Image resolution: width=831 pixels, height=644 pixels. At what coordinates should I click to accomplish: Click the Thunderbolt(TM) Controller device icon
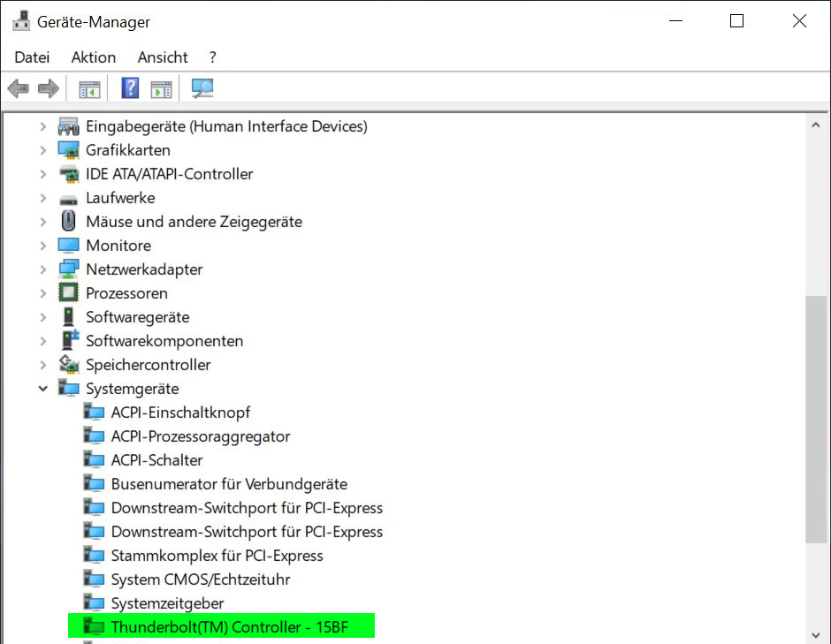point(94,626)
